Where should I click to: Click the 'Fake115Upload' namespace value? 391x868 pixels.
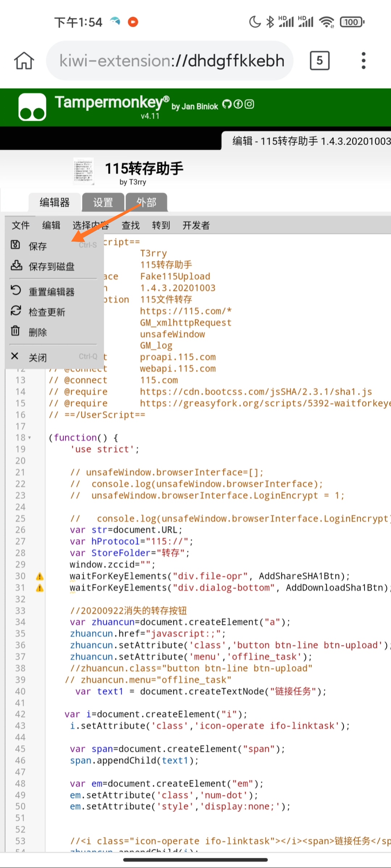175,276
